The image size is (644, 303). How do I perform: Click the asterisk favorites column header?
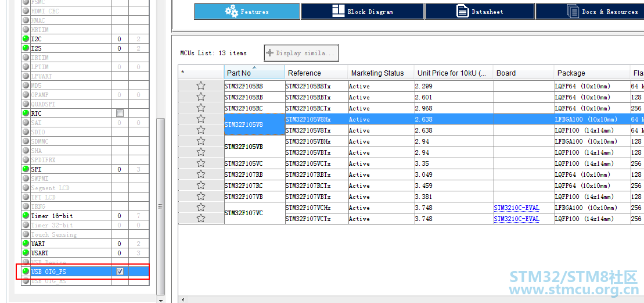coord(202,73)
